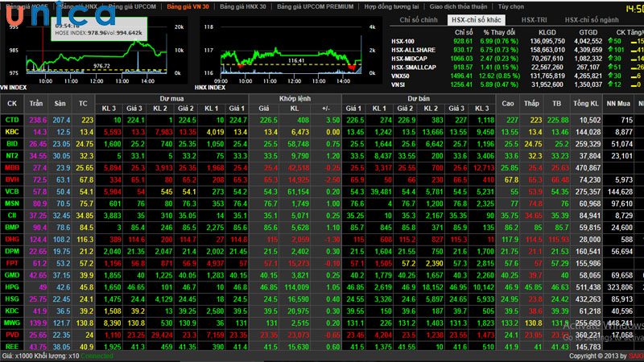Viewport: 644px width, 362px height.
Task: Select stock ticker CTD
Action: [12, 120]
